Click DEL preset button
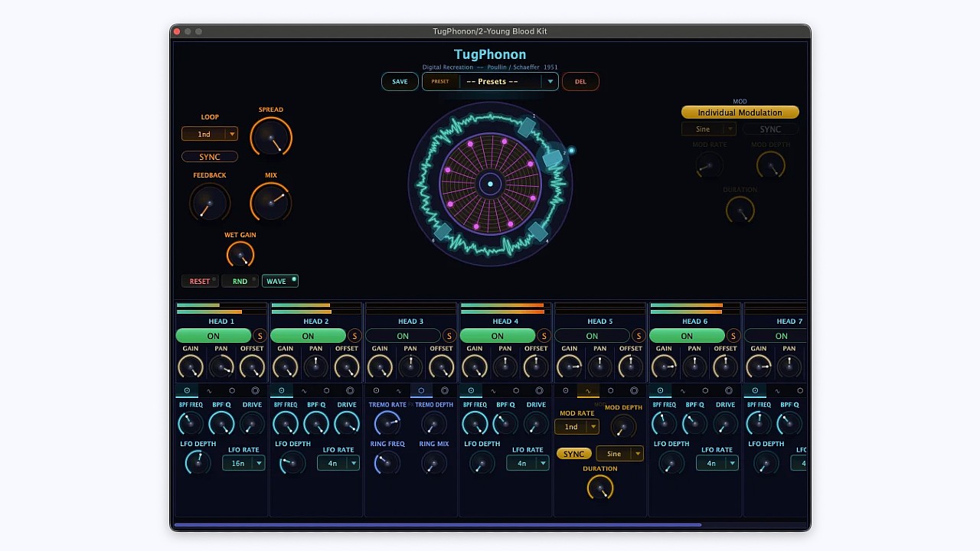 tap(580, 81)
